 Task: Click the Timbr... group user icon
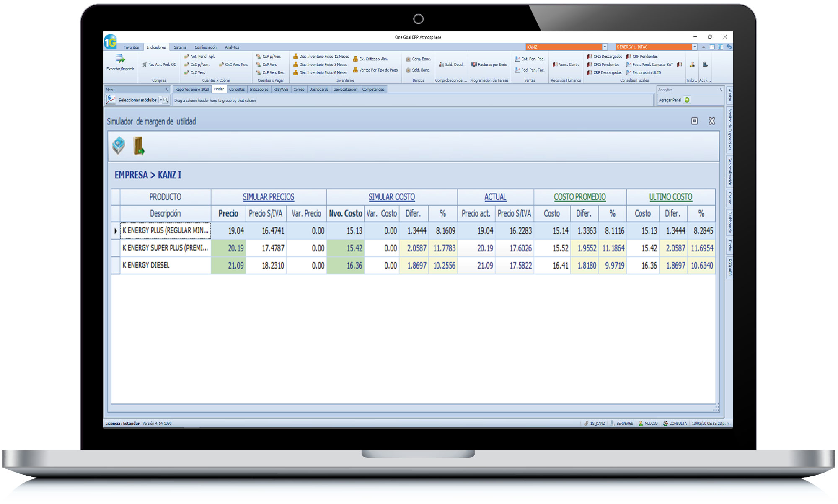click(x=692, y=65)
